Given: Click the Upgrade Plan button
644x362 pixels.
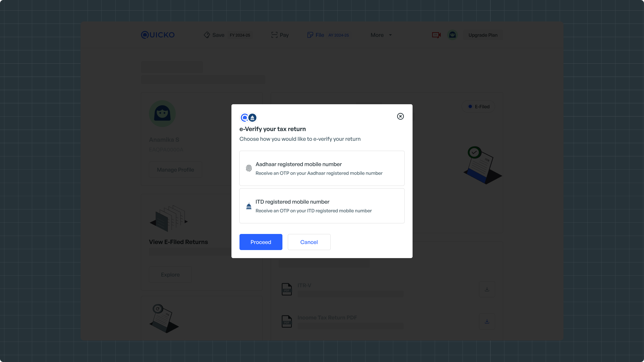Looking at the screenshot, I should [x=483, y=35].
